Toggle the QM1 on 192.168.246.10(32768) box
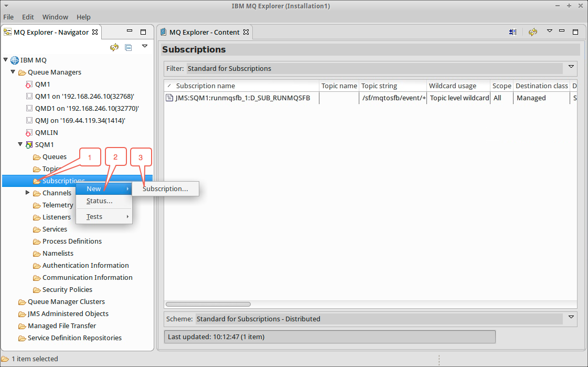 [29, 96]
